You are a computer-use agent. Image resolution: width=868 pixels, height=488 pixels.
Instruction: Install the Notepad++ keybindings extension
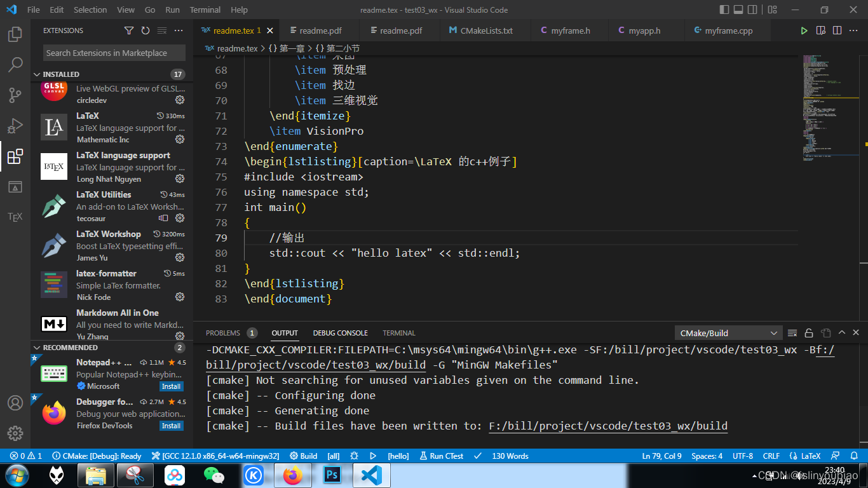(171, 386)
